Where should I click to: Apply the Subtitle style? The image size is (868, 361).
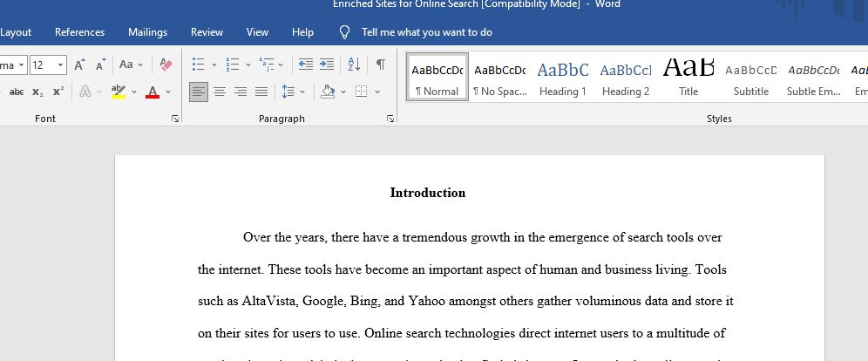751,77
